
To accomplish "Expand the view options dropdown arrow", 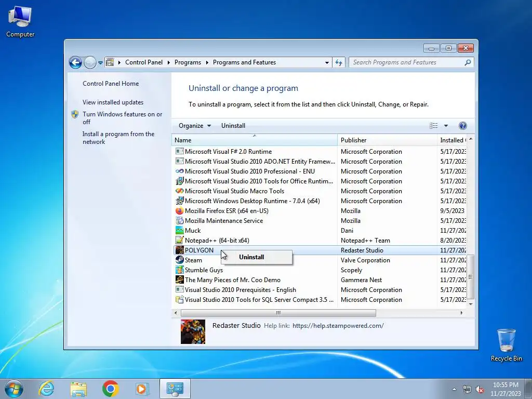I will [446, 126].
